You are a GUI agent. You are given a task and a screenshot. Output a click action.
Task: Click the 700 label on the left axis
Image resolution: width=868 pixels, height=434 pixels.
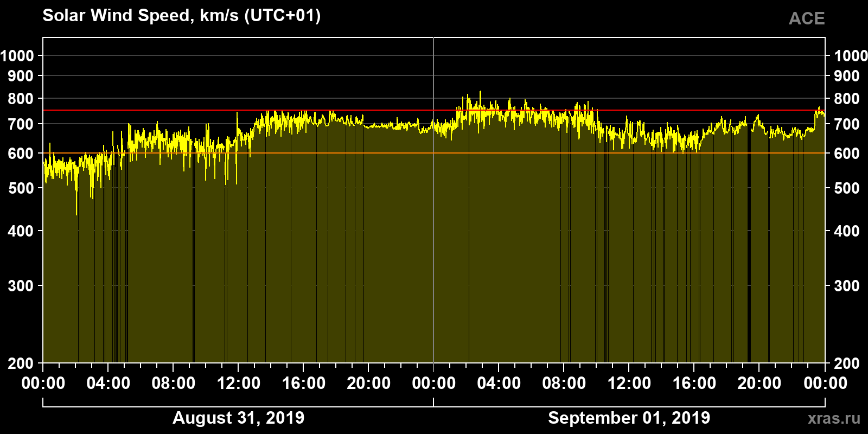pos(21,125)
